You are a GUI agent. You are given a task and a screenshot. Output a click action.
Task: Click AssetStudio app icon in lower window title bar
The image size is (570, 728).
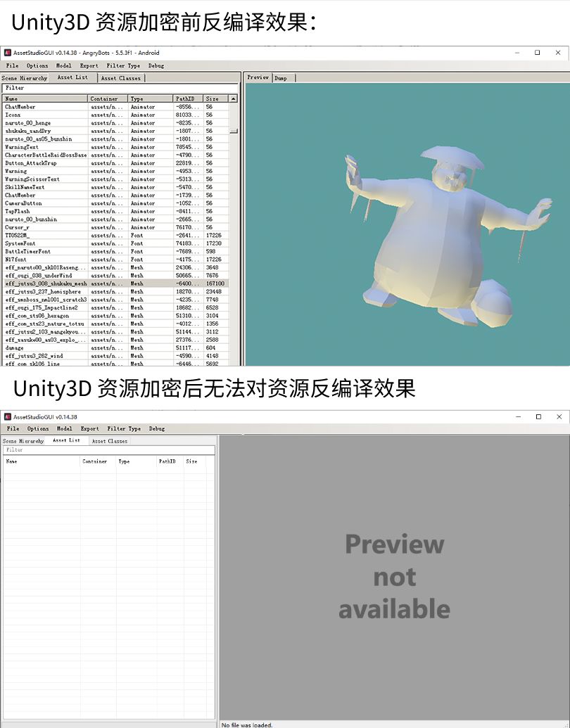pyautogui.click(x=8, y=416)
